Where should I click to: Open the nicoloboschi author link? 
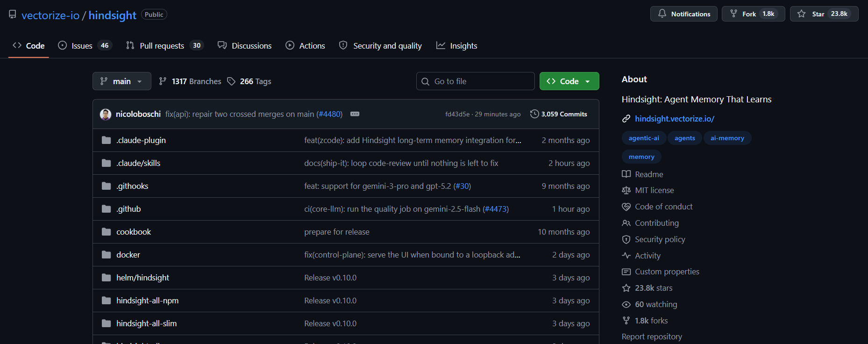138,114
